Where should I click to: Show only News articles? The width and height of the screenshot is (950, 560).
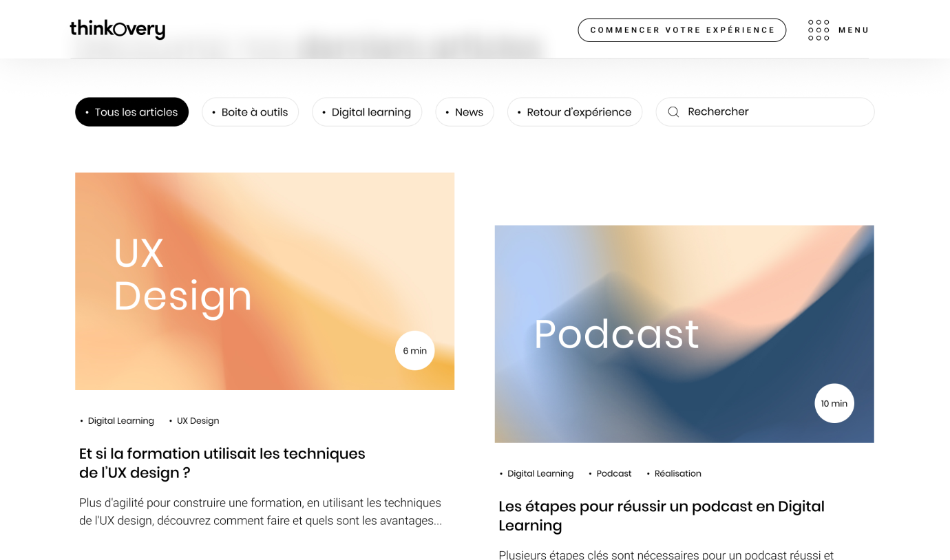tap(465, 112)
